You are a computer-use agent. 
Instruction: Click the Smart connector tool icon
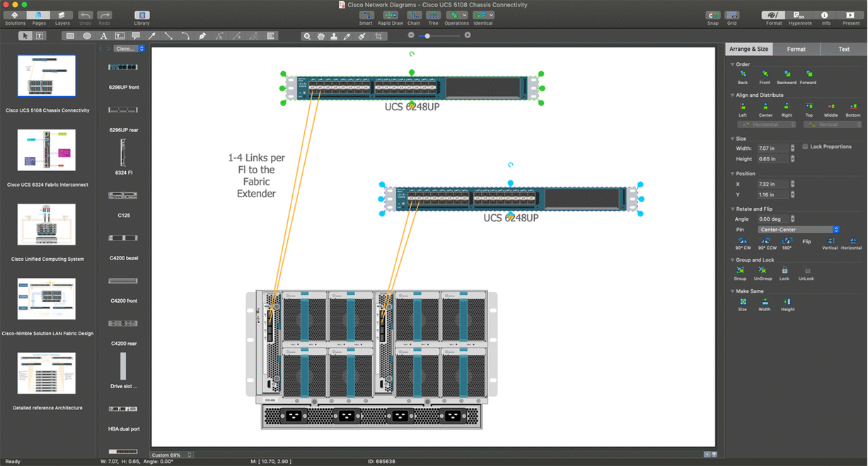coord(365,15)
